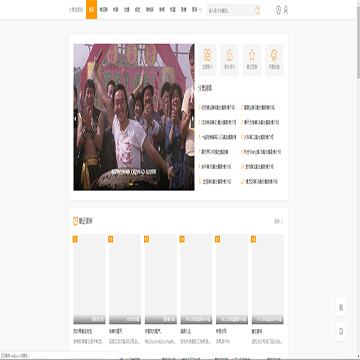Select the orange active carousel indicator dot
The height and width of the screenshot is (360, 360).
coord(131,184)
